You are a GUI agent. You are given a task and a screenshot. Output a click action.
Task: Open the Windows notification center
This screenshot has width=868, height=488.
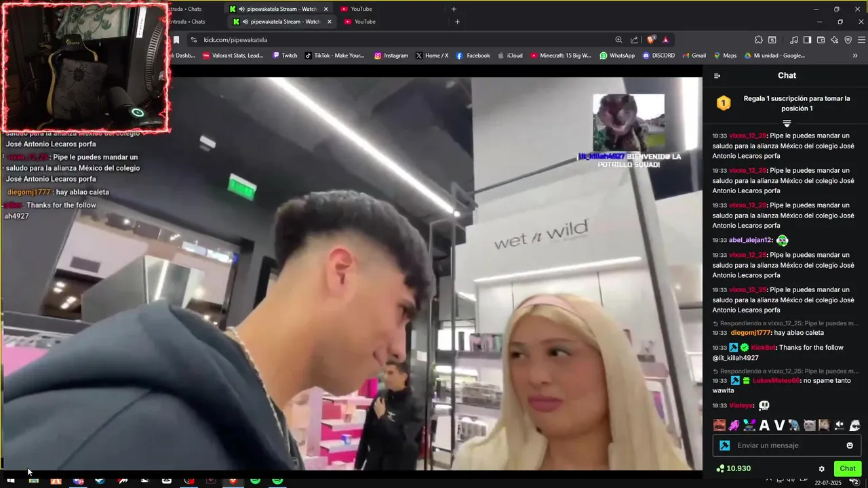point(854,482)
